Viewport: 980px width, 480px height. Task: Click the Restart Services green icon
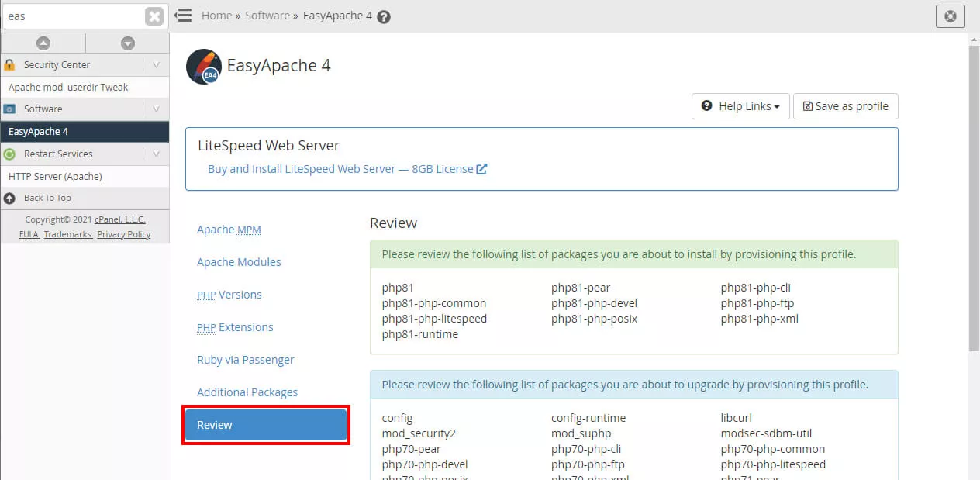[9, 154]
